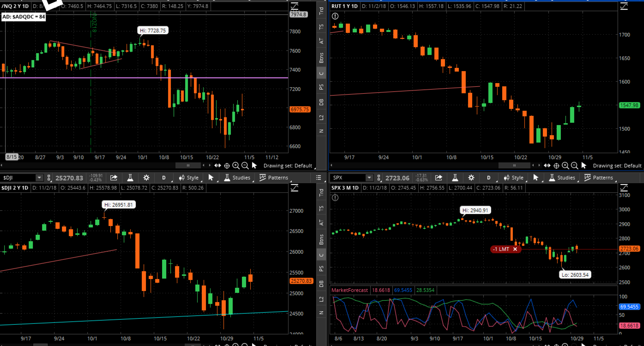Click chart mode icon above $DJI price axis

[x=295, y=188]
